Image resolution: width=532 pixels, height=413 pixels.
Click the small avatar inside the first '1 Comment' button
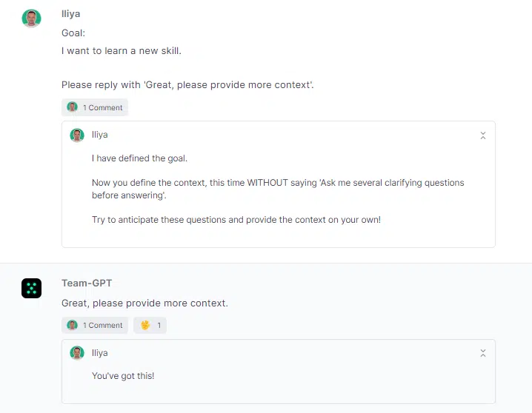[73, 107]
